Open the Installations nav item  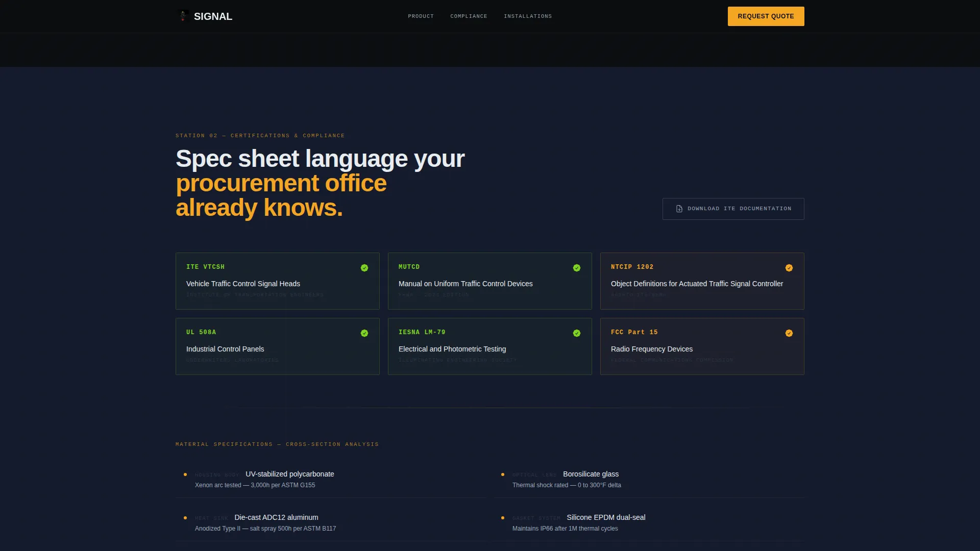(x=528, y=16)
